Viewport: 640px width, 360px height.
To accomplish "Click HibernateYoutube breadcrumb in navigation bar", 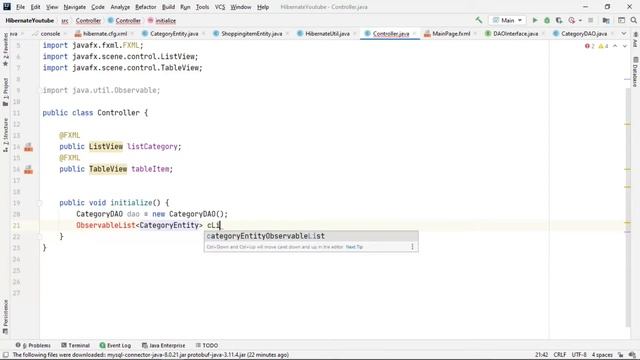I will 29,20.
